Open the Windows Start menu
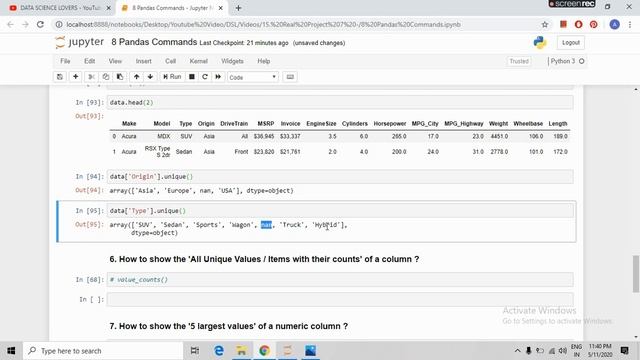Image resolution: width=640 pixels, height=360 pixels. [x=11, y=351]
